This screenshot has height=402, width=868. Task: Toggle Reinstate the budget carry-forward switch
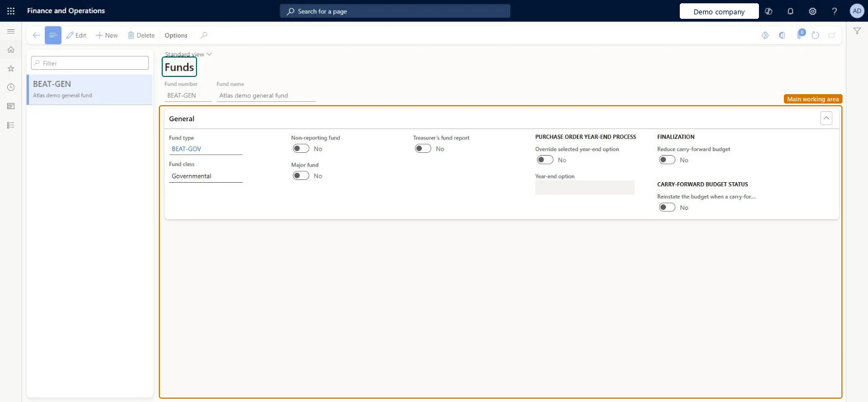[667, 207]
